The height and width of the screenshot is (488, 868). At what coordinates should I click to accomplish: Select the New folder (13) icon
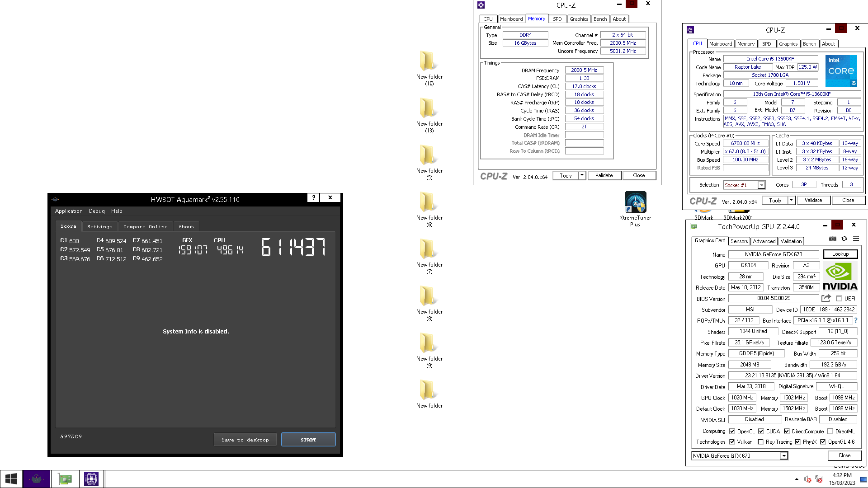tap(429, 115)
